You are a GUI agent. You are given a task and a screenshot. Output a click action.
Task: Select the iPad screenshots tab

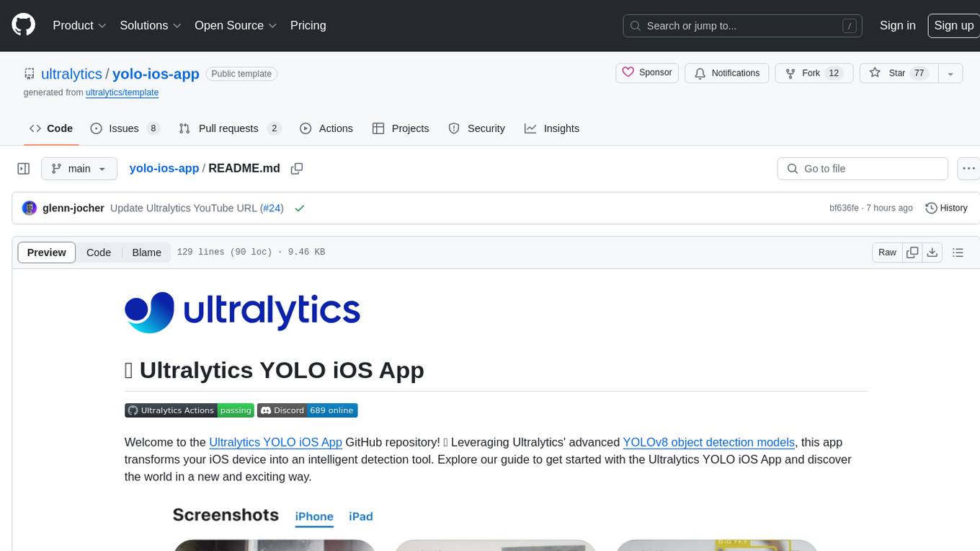361,516
